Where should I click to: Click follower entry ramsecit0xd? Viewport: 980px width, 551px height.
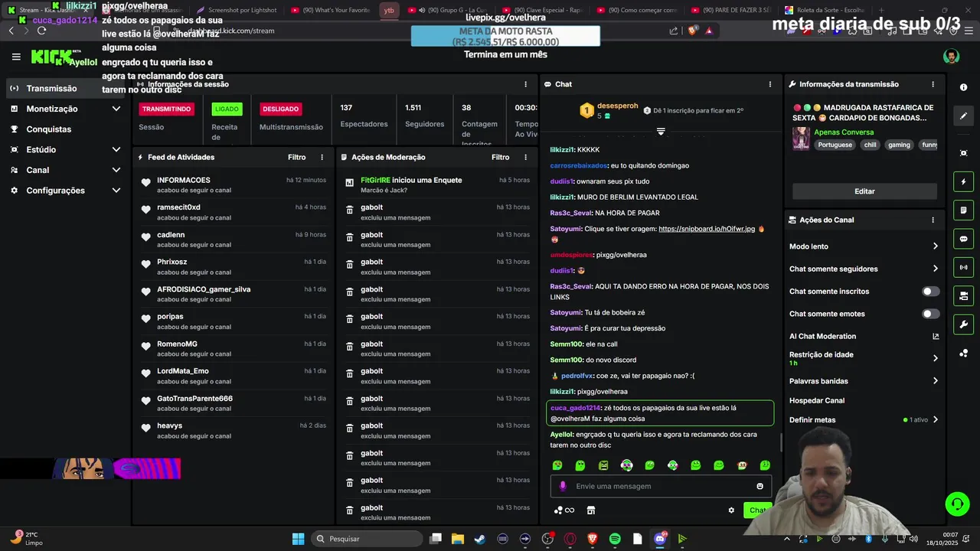[x=178, y=207]
